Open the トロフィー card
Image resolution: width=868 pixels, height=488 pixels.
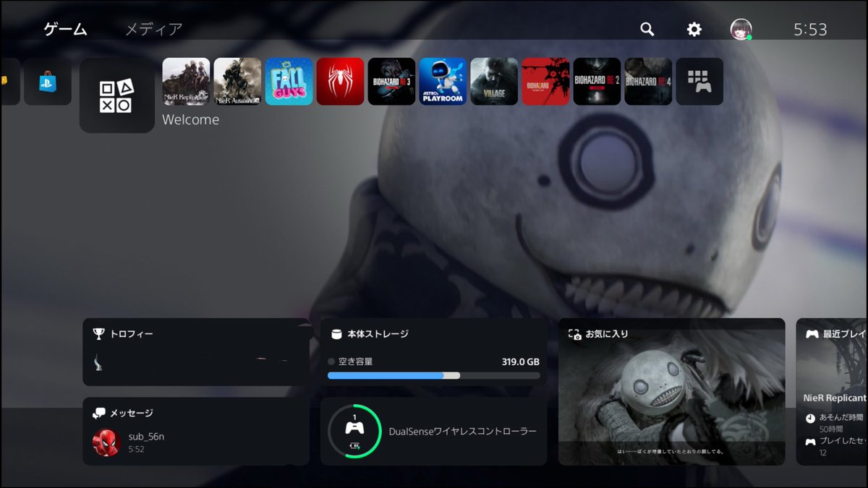(x=196, y=352)
